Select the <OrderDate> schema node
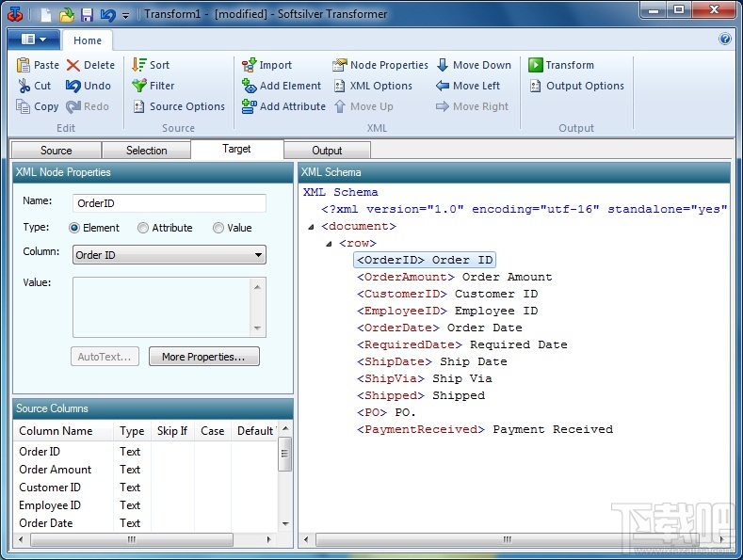Viewport: 743px width, 560px height. [439, 328]
